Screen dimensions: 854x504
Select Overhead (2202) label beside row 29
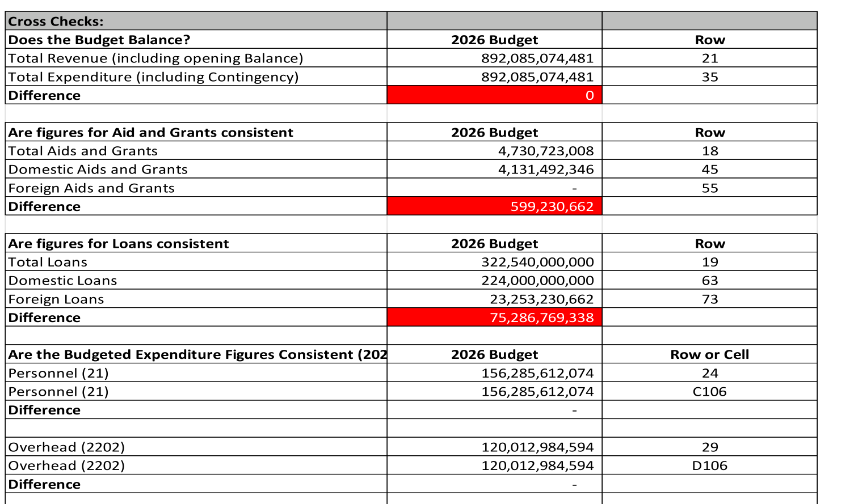[196, 447]
